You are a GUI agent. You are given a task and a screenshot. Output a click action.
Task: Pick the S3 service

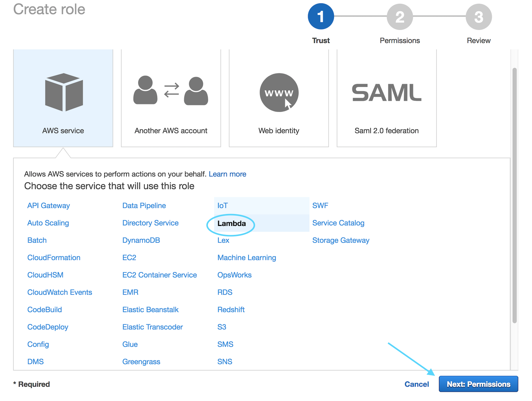(222, 327)
